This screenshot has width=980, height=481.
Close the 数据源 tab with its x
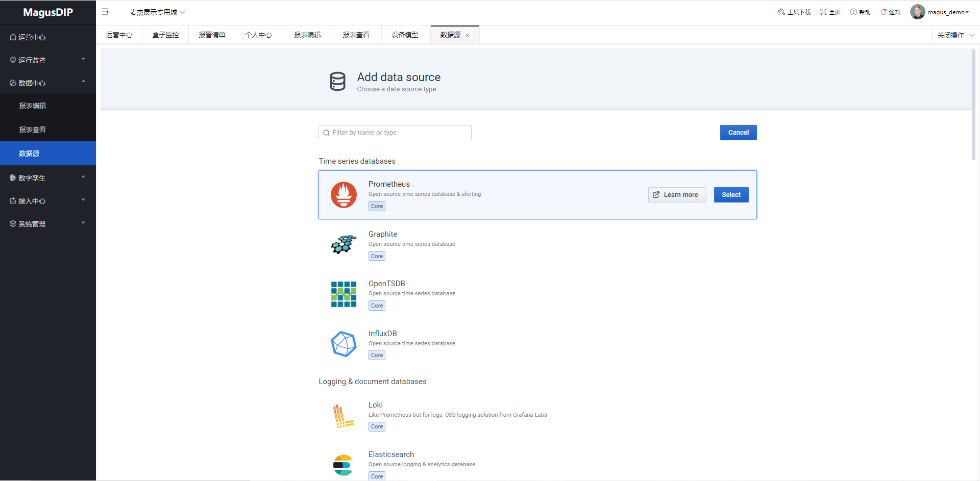tap(467, 35)
